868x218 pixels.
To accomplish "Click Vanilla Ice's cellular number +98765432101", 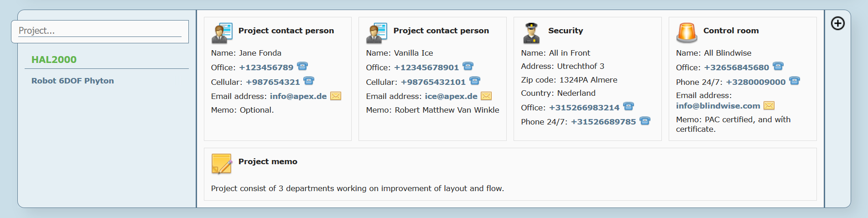I will (x=433, y=82).
